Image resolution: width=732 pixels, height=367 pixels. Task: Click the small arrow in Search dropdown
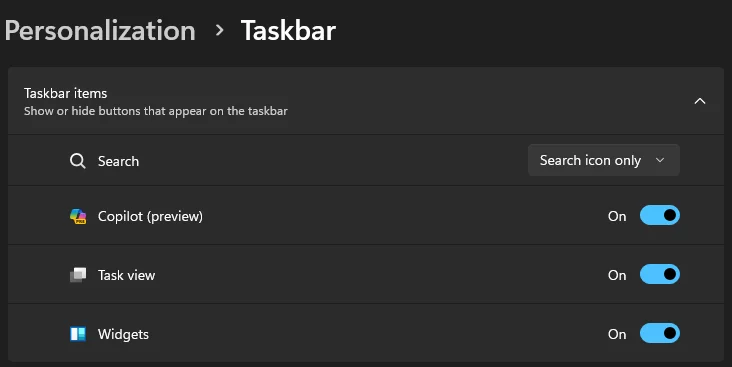660,160
